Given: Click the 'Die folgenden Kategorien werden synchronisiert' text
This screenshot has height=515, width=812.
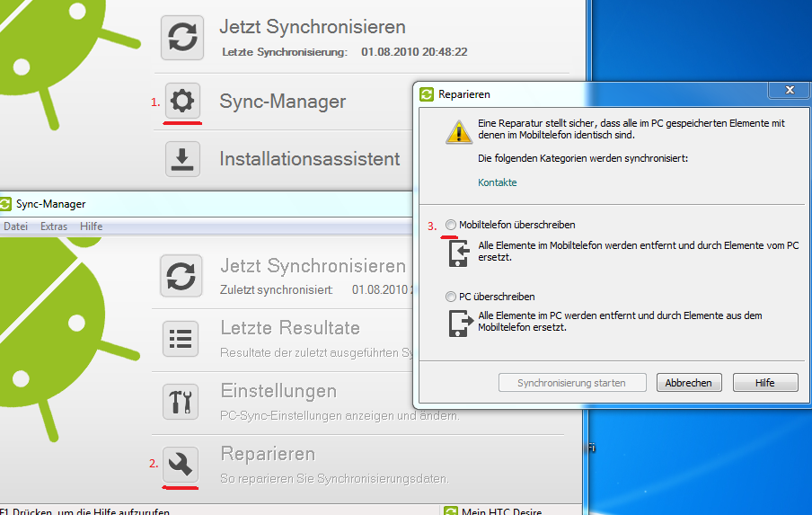Looking at the screenshot, I should coord(583,158).
